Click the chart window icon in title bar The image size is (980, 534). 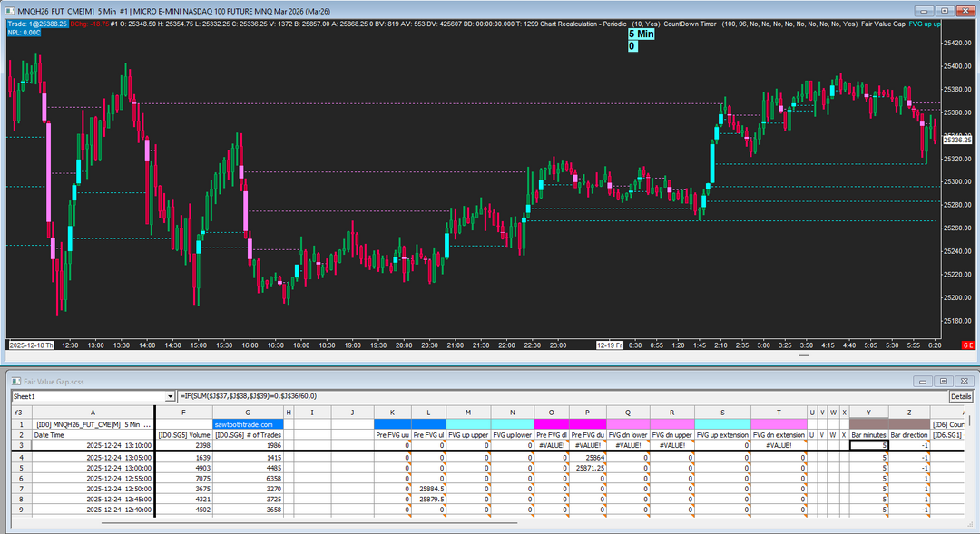pos(8,10)
